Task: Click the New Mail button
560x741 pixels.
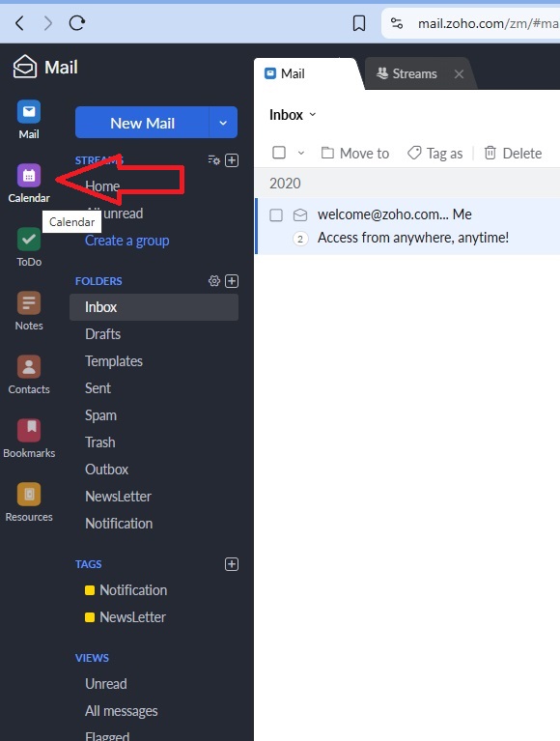Action: click(x=142, y=123)
